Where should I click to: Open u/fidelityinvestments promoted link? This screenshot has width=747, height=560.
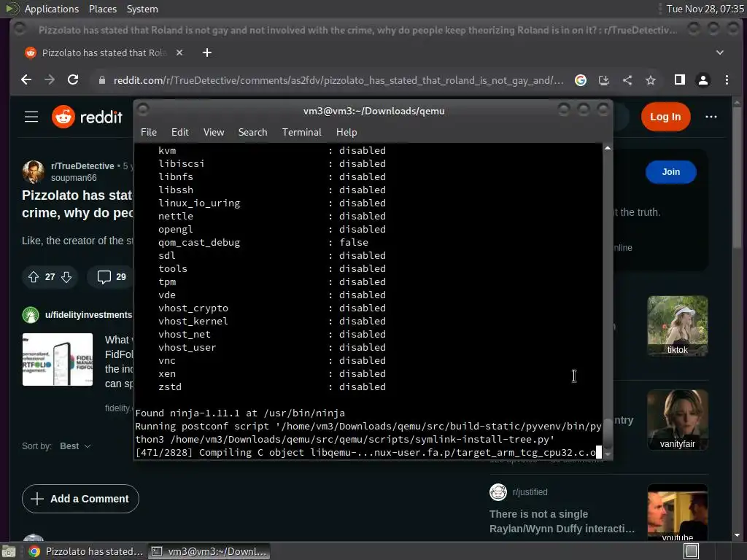point(88,315)
